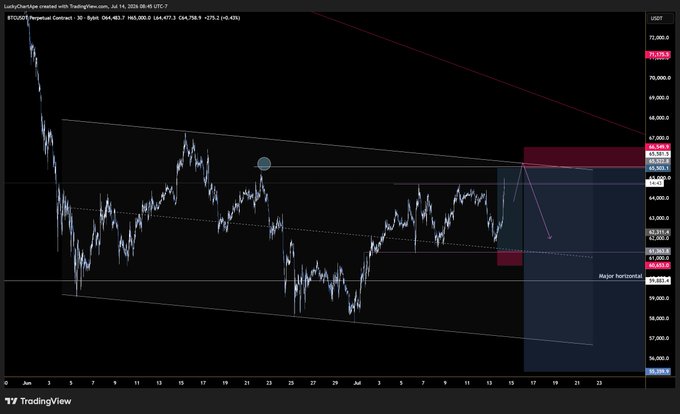Select the upper red short-position stop zone
Viewport: 680px width, 414px height.
coord(584,157)
